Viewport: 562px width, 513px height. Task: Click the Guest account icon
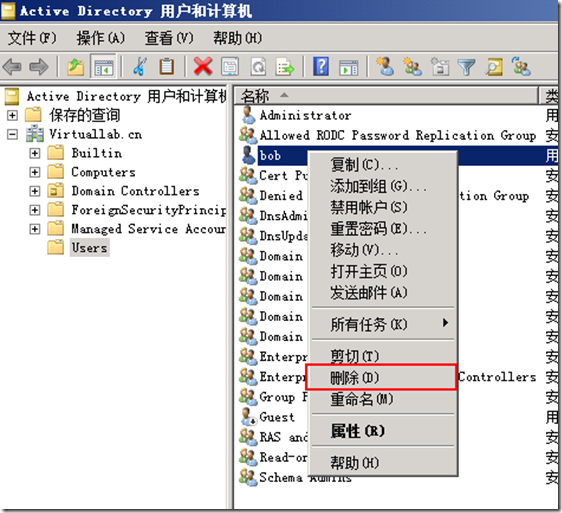[248, 417]
